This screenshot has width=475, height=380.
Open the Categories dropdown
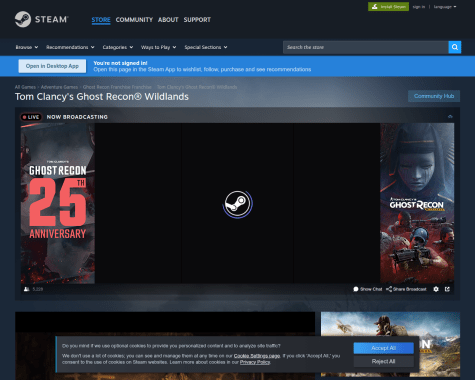tap(118, 47)
